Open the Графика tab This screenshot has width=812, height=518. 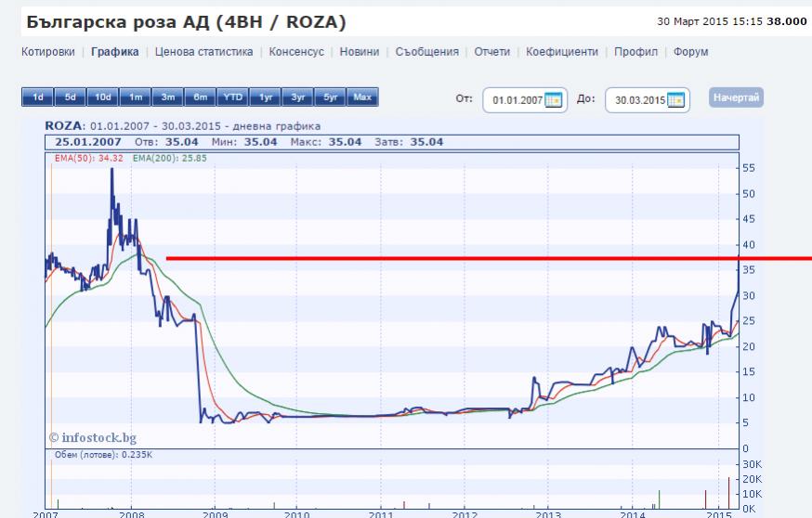coord(115,52)
